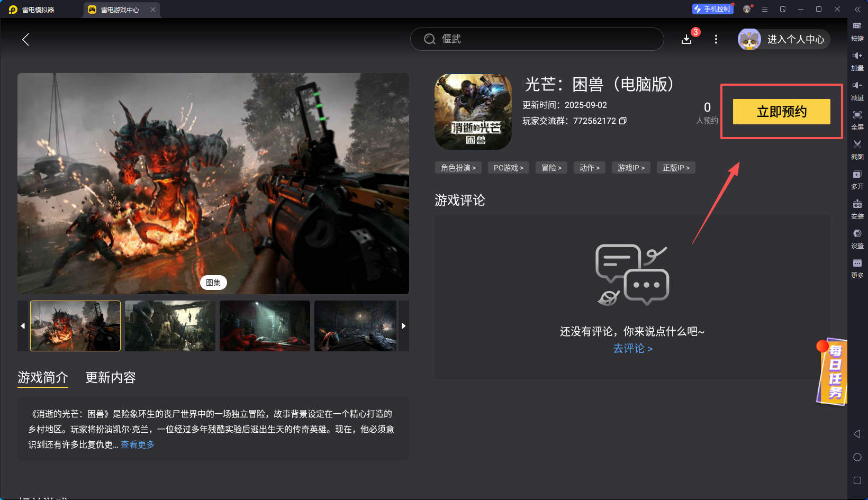Open emulator 设置 settings icon

click(857, 239)
